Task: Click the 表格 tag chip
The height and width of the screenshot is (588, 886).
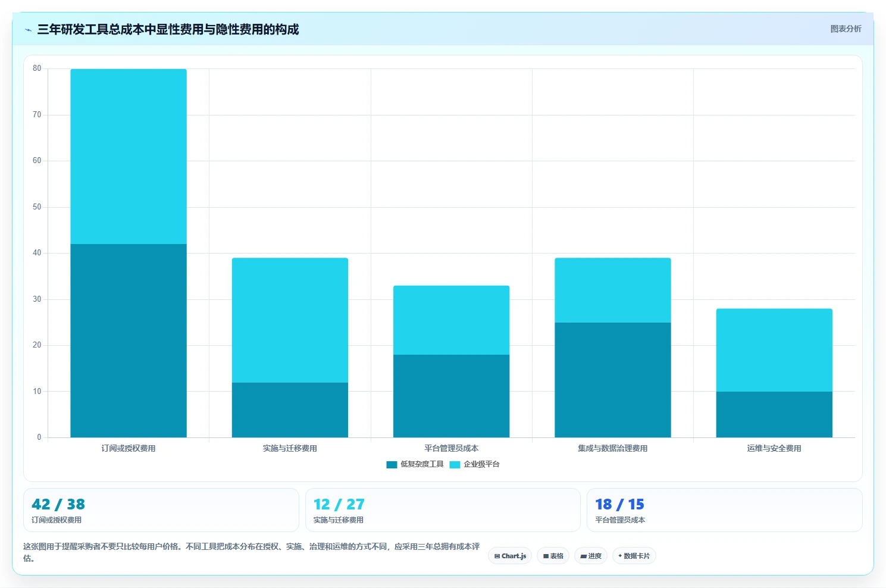Action: pyautogui.click(x=553, y=556)
